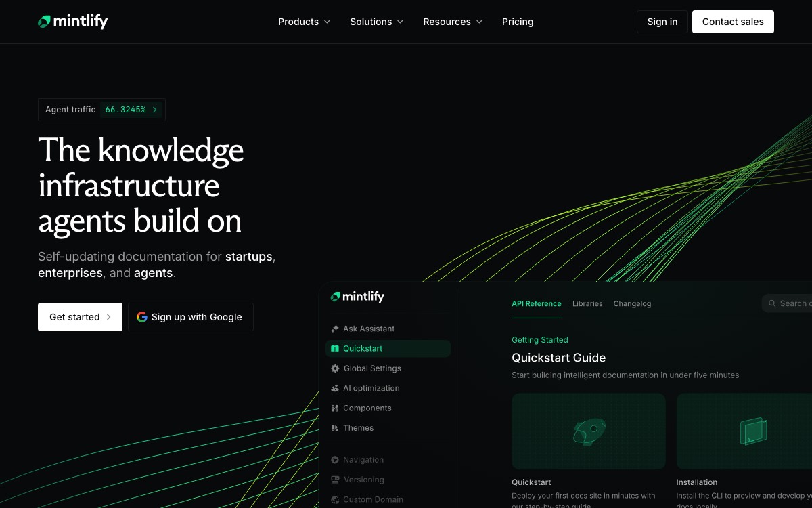The width and height of the screenshot is (812, 508).
Task: Click the Search field in docs preview
Action: click(787, 303)
